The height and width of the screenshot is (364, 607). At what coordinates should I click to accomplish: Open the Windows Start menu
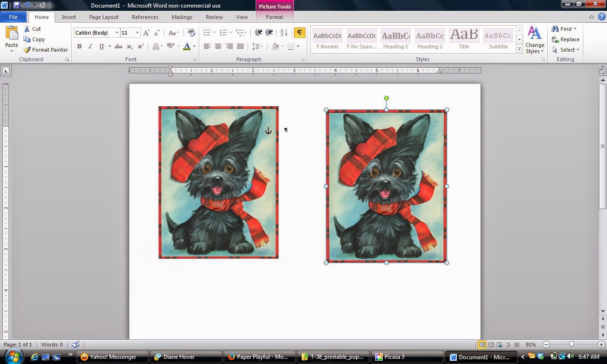(x=13, y=356)
